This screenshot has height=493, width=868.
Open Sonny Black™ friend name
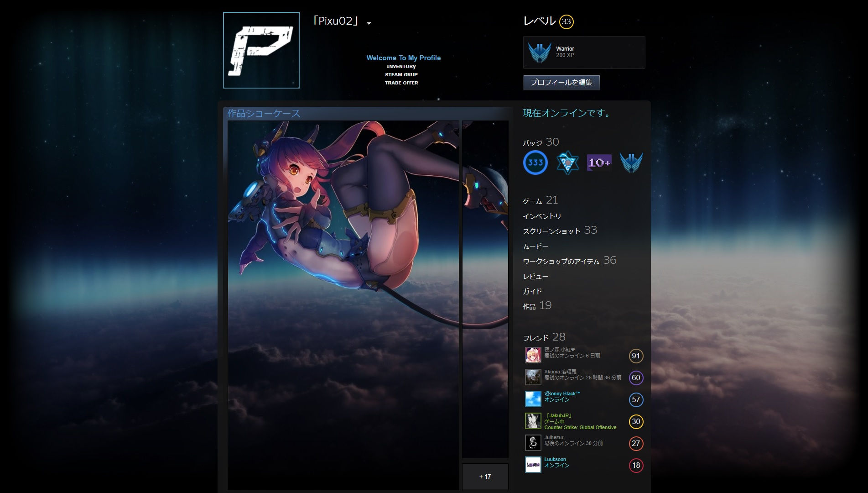tap(562, 393)
